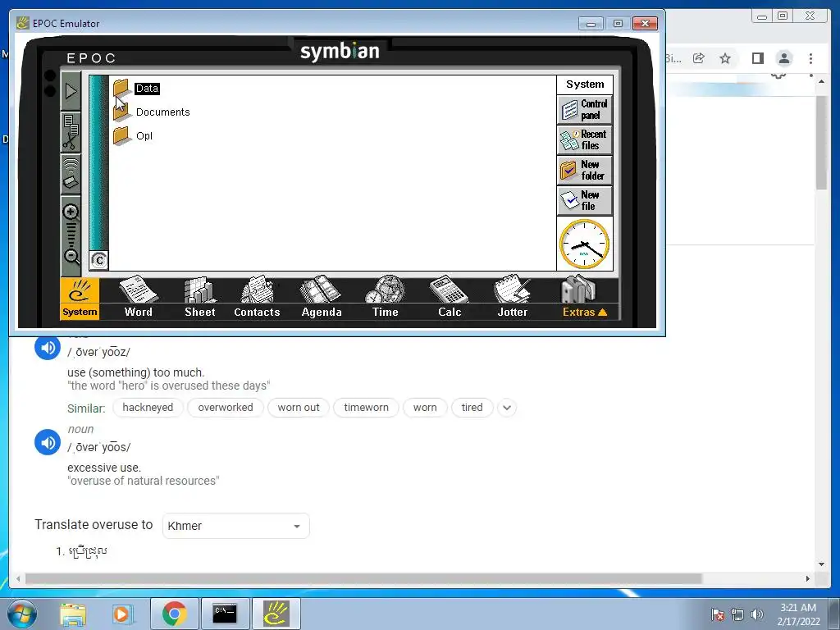Launch the Sheet app
The height and width of the screenshot is (630, 840).
pos(200,297)
